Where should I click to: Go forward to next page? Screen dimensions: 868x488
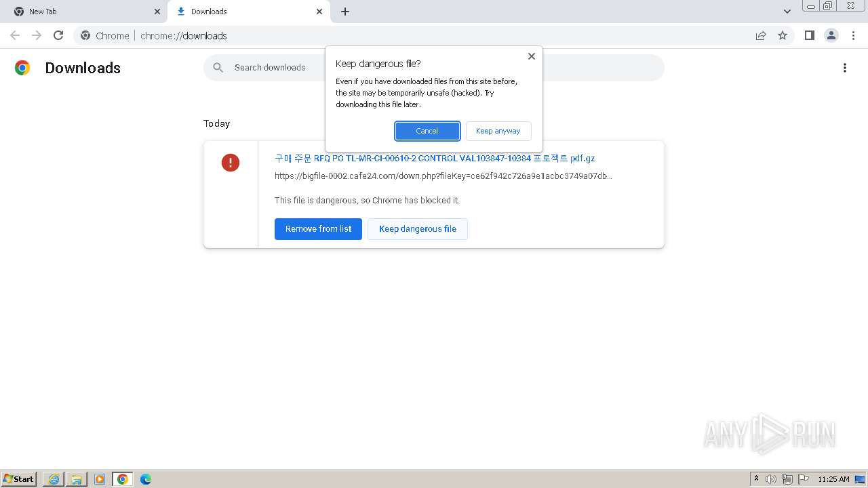[37, 35]
